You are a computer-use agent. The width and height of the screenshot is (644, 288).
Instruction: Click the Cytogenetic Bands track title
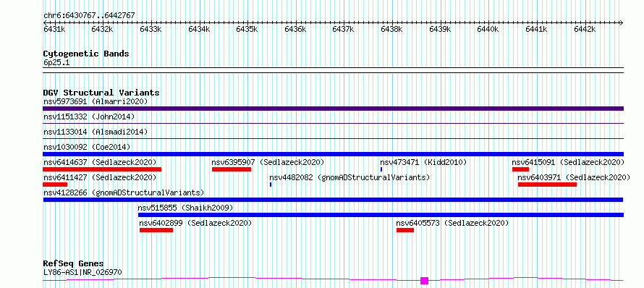coord(86,54)
